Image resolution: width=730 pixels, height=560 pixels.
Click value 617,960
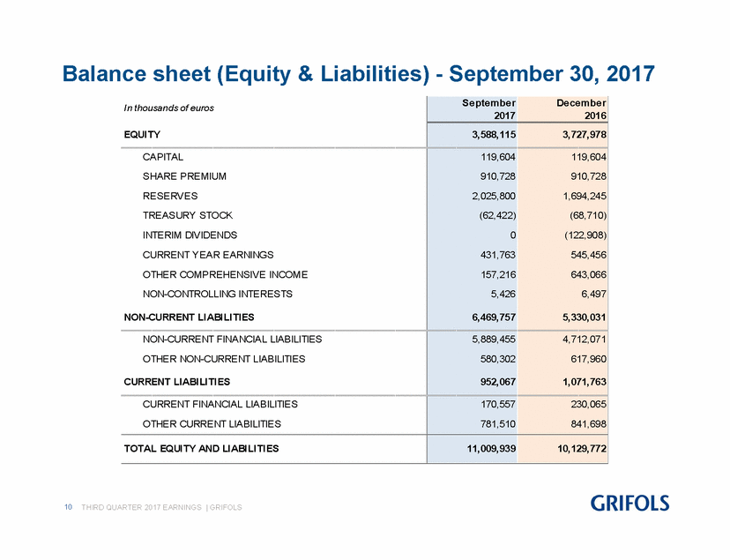(588, 359)
